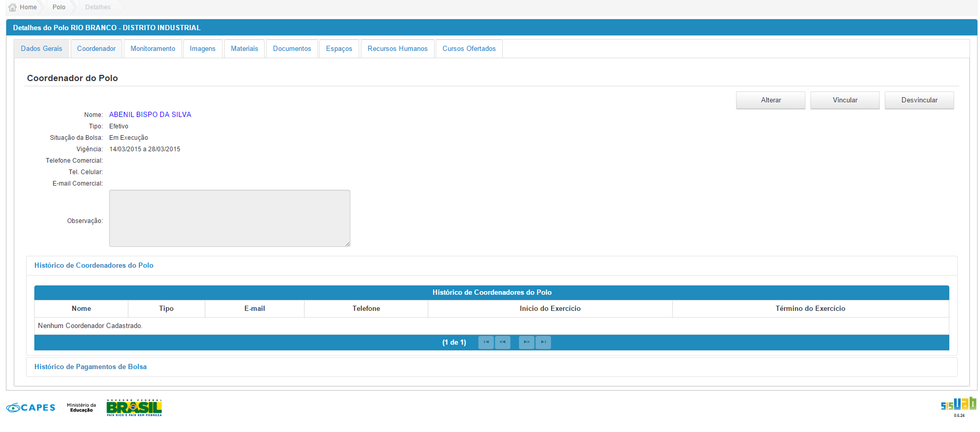
Task: Open coordinator name ABENIL BISPO DA SILVA link
Action: tap(150, 114)
